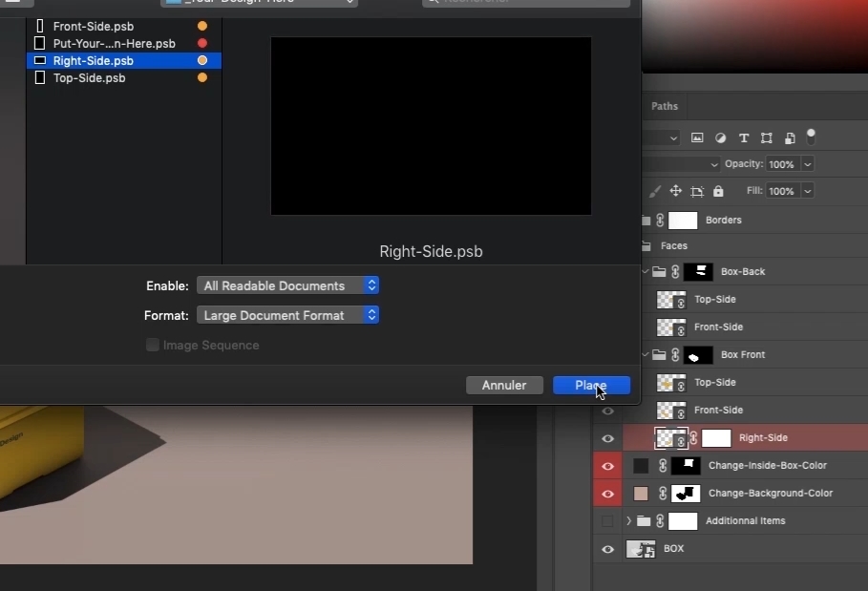Screen dimensions: 868x591
Task: Select Top-Side.psb in the file list
Action: coord(124,77)
